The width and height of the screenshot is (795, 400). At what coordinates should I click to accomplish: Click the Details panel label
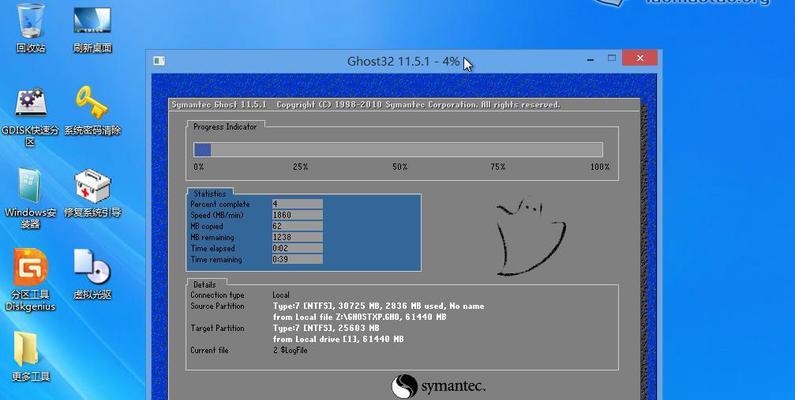(204, 284)
